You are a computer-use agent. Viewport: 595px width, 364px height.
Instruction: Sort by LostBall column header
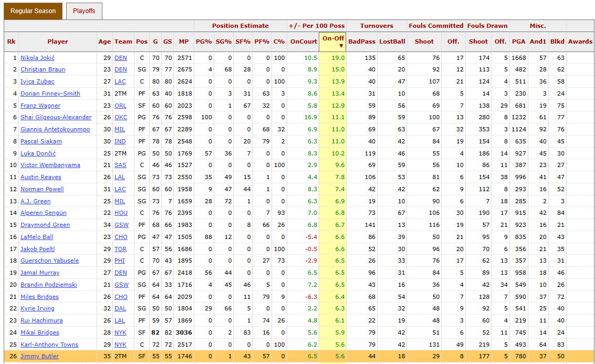[392, 41]
